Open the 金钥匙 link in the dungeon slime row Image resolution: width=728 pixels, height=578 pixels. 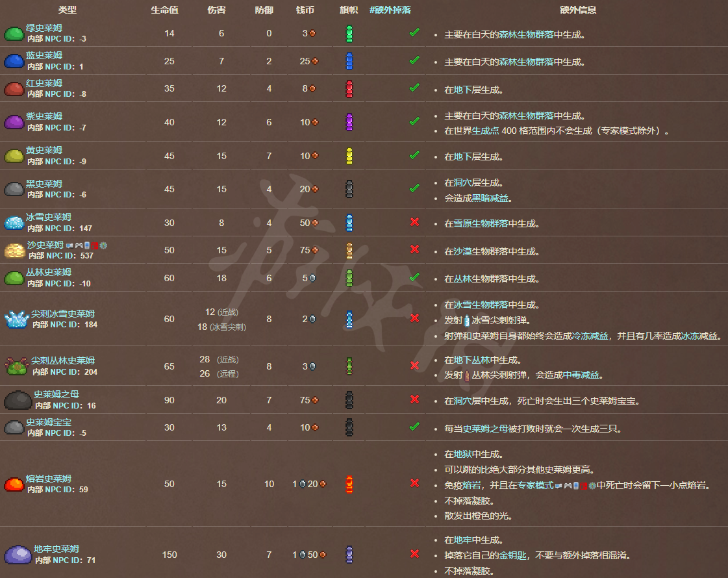pyautogui.click(x=512, y=555)
